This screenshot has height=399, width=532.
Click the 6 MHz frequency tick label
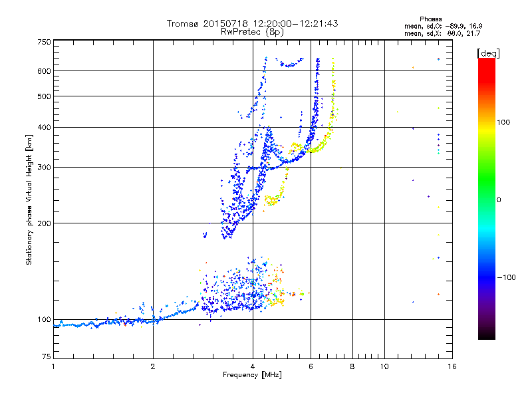(x=311, y=366)
